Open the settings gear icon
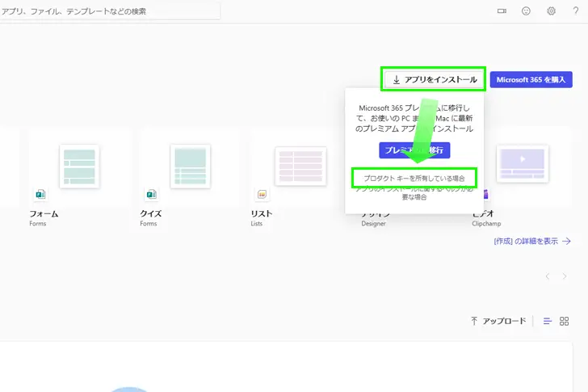This screenshot has height=392, width=588. pos(551,11)
